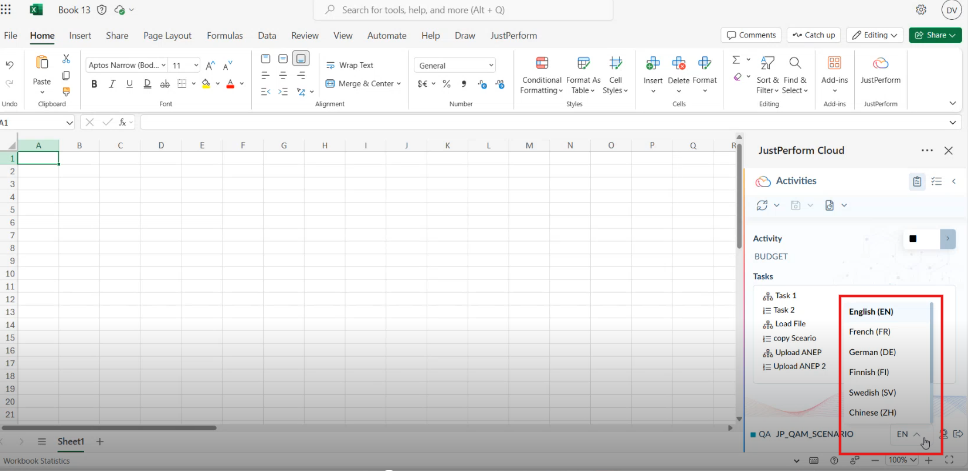Expand the General number format dropdown
The height and width of the screenshot is (471, 968).
click(x=490, y=65)
